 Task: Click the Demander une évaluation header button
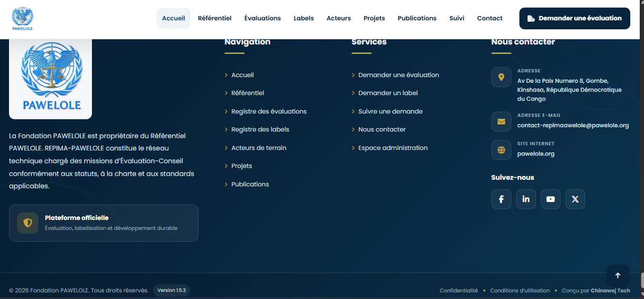click(x=575, y=18)
